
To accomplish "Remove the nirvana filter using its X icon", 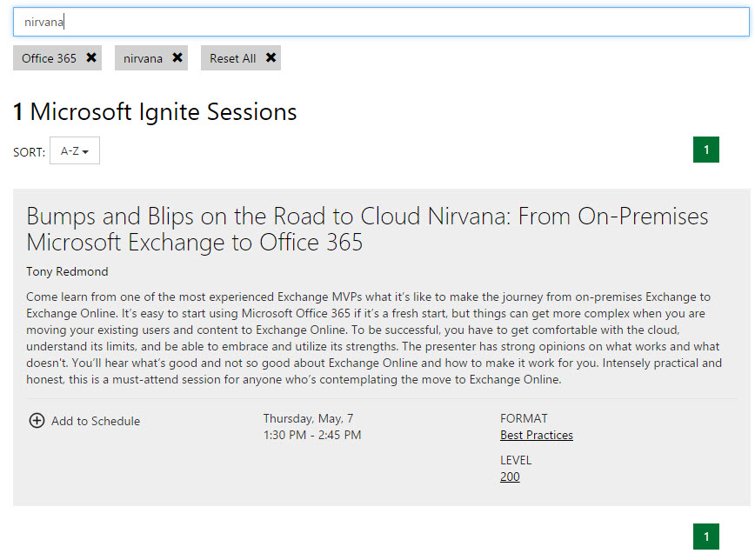I will (177, 58).
